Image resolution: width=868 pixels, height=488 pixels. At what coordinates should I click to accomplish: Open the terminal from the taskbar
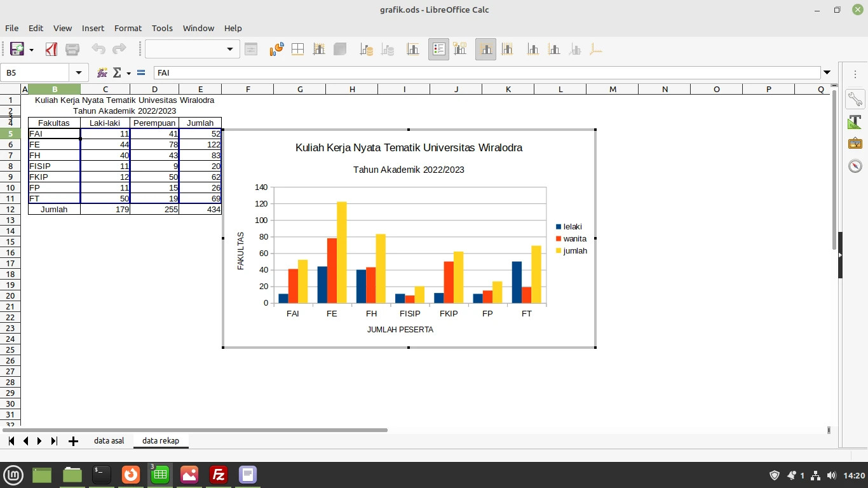pyautogui.click(x=102, y=474)
